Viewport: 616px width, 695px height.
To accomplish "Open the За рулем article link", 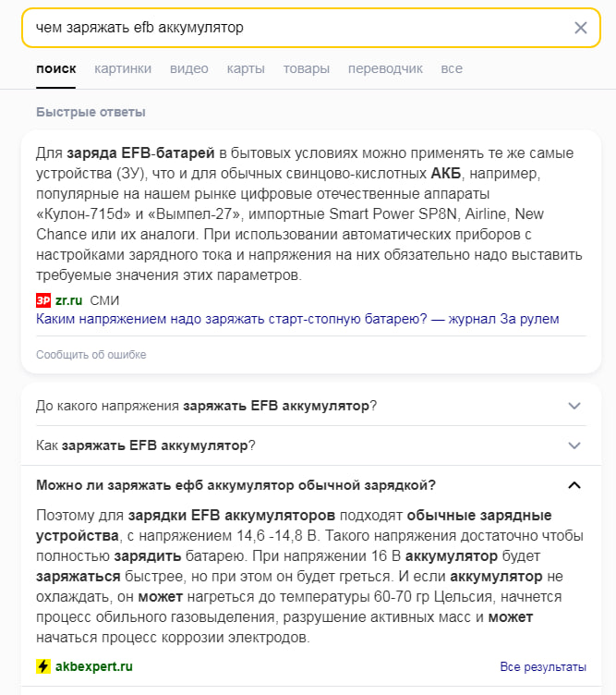I will 297,319.
